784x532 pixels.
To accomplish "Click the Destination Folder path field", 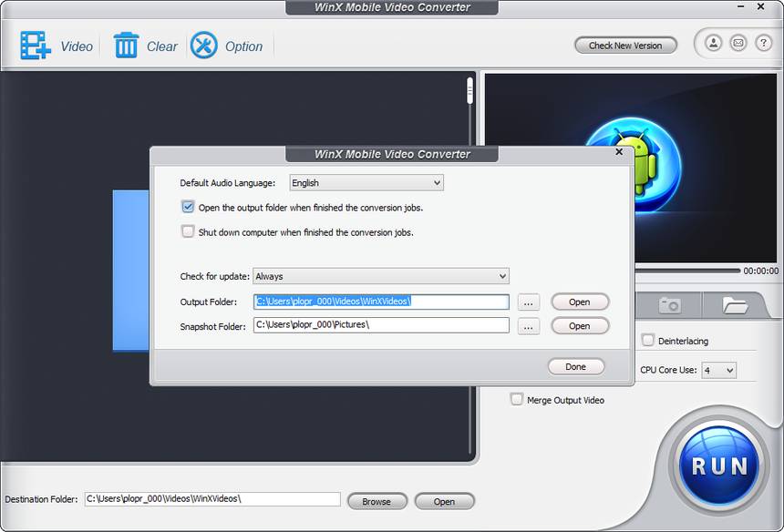I will [212, 499].
